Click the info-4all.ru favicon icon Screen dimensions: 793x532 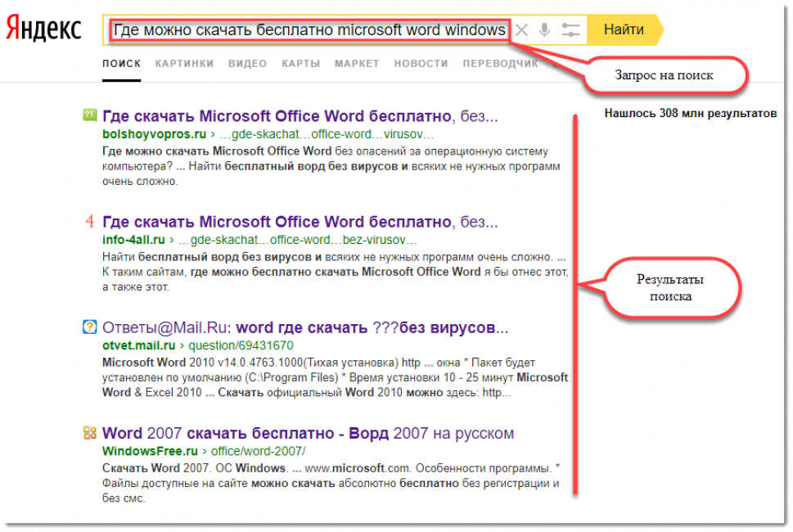(x=89, y=221)
